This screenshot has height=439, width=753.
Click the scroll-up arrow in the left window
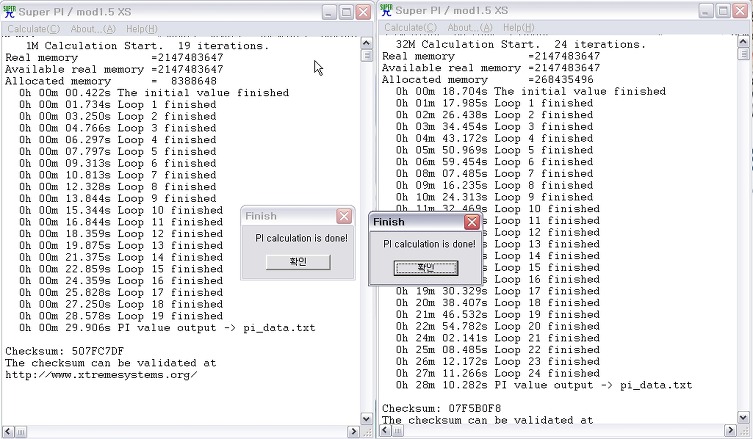(366, 43)
